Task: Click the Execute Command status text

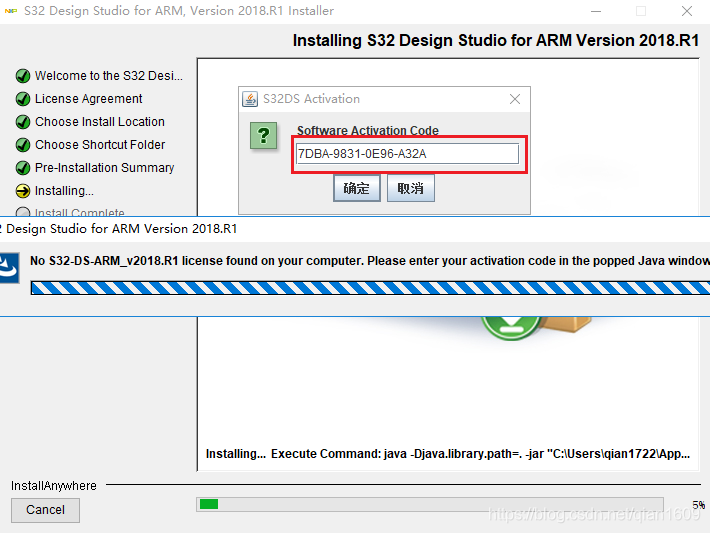Action: pos(447,454)
